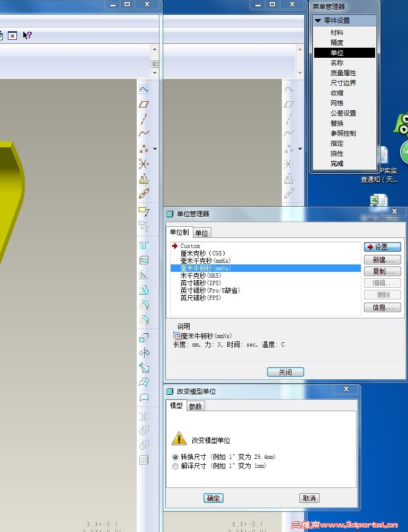
Task: Click the yellow Annotation feature icon
Action: click(144, 212)
